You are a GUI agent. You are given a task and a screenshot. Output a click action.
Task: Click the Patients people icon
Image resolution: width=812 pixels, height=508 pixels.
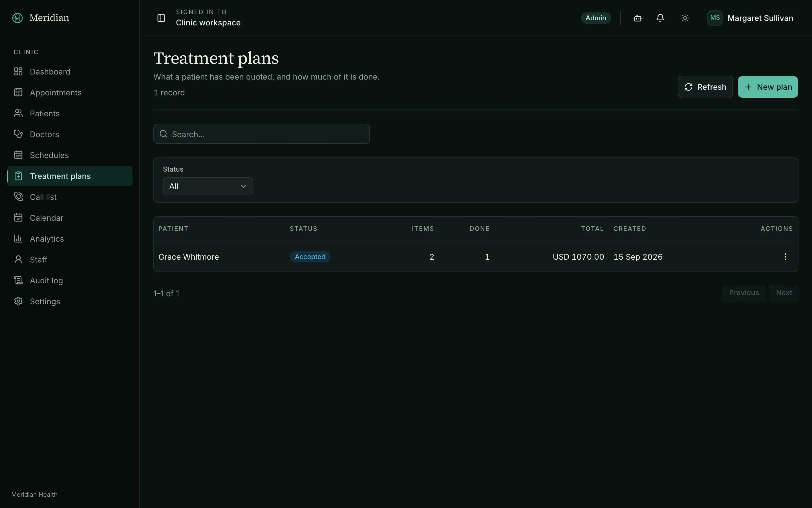pos(18,113)
